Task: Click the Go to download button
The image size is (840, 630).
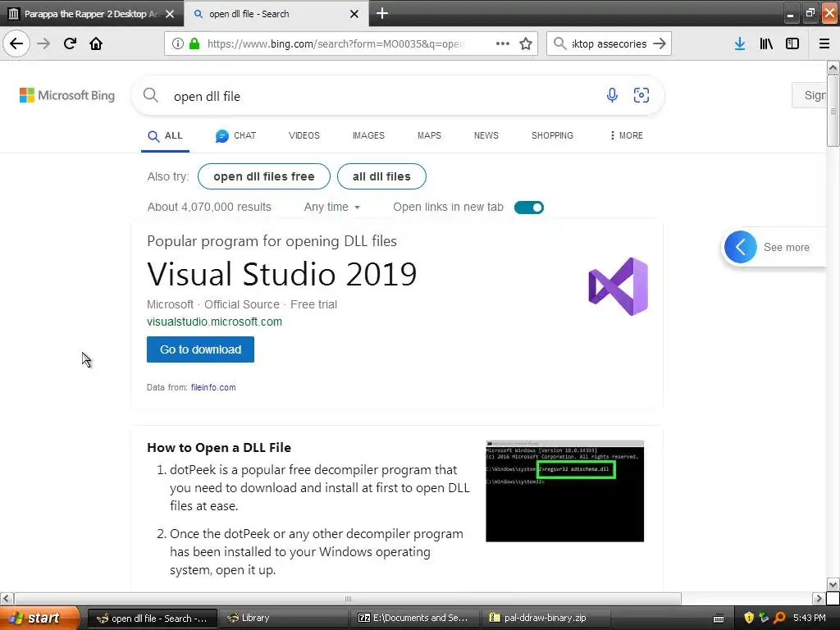Action: pyautogui.click(x=200, y=349)
